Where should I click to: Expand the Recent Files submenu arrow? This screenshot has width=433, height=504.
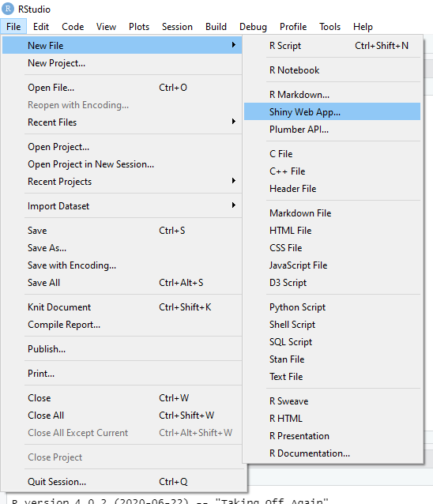click(234, 122)
